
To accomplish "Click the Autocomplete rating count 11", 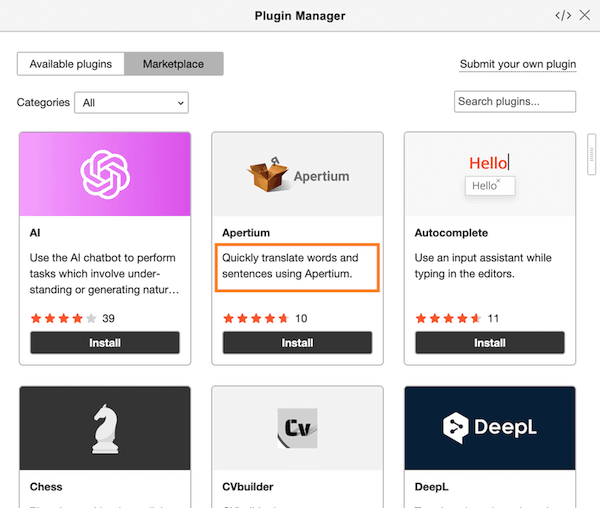I will [493, 318].
